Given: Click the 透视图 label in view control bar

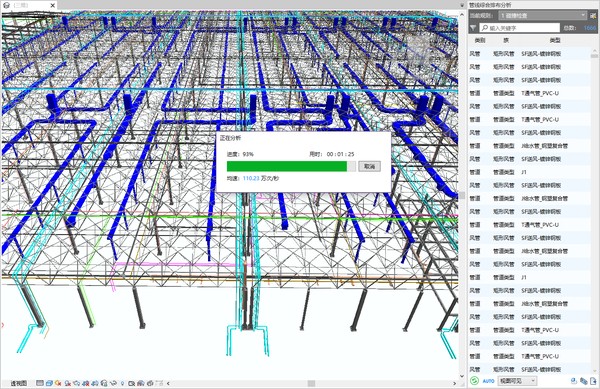Looking at the screenshot, I should click(x=18, y=383).
